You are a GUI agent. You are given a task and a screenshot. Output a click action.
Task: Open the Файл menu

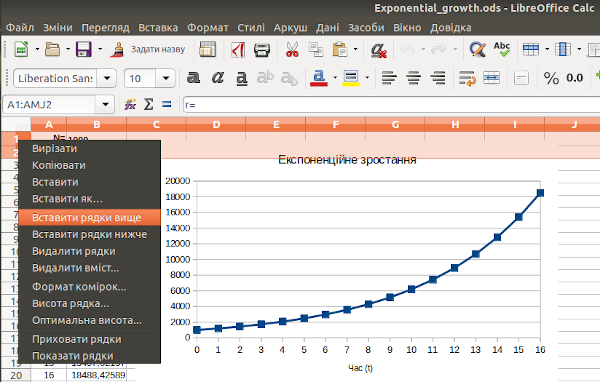20,28
